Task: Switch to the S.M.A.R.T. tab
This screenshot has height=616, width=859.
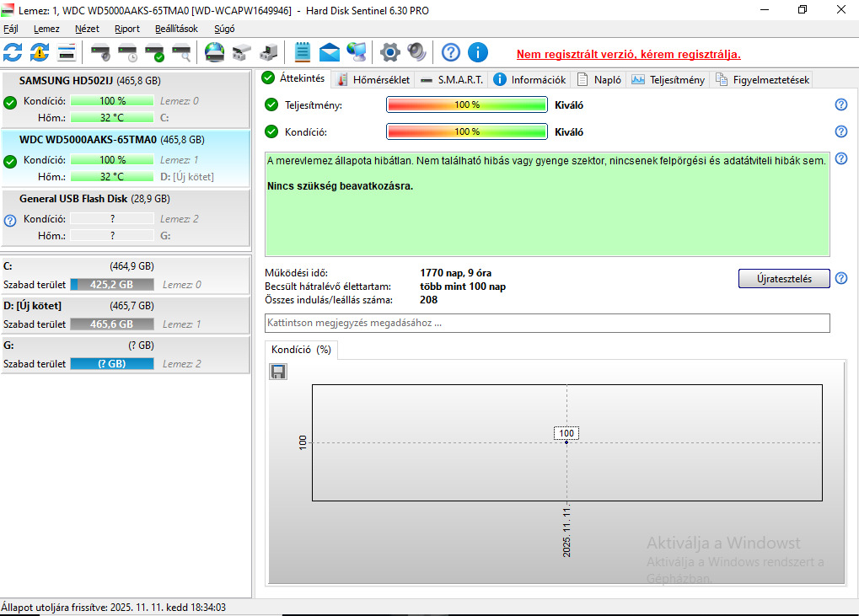Action: click(x=453, y=80)
